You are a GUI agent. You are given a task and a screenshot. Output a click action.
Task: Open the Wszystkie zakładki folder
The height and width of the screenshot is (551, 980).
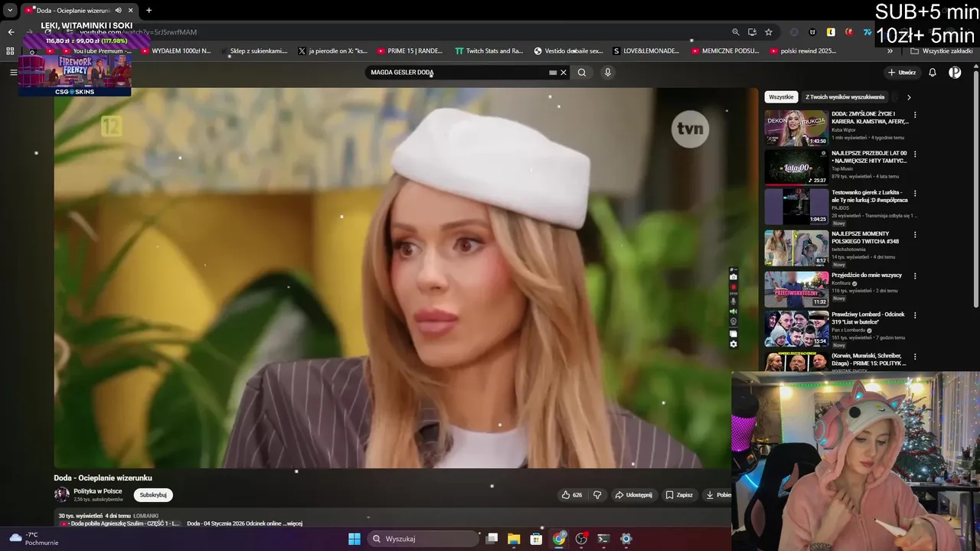pyautogui.click(x=940, y=51)
